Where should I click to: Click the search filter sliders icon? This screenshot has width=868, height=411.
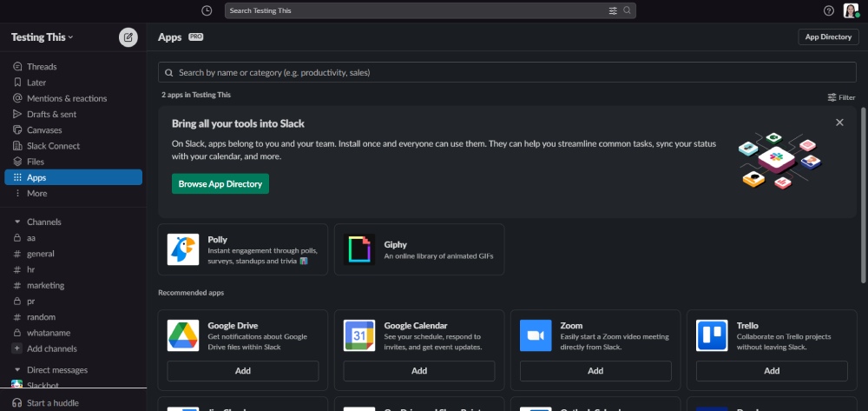613,10
